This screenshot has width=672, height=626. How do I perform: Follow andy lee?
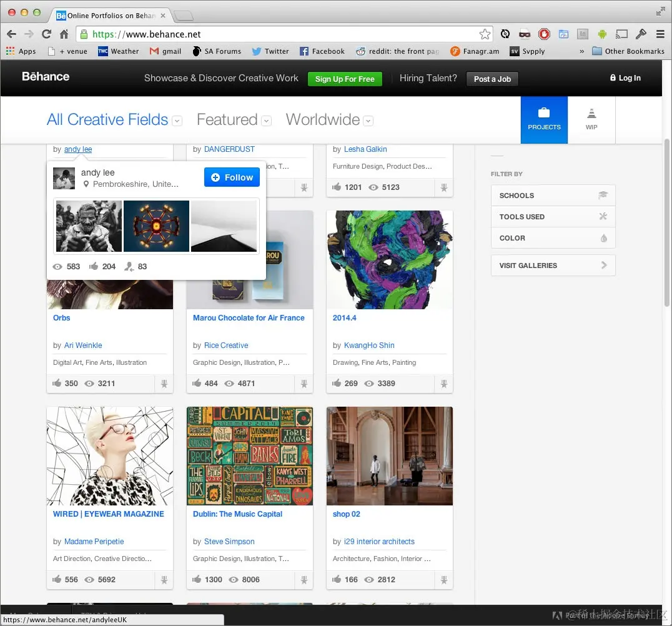click(232, 177)
